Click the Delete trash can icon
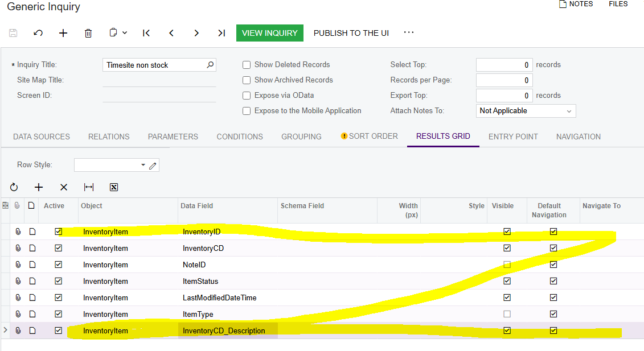The height and width of the screenshot is (351, 644). tap(88, 33)
